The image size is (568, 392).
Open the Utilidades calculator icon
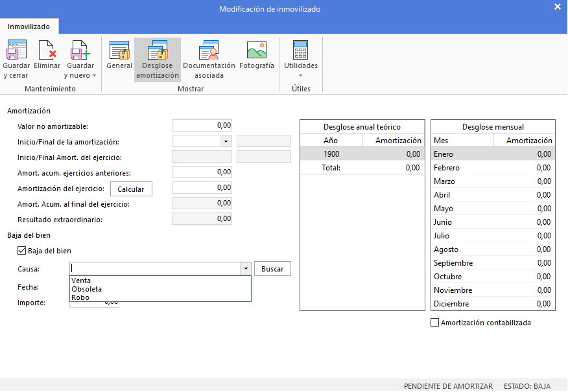(300, 50)
